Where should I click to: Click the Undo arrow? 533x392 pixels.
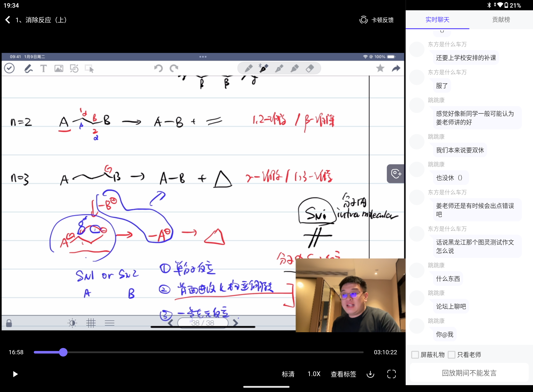pos(158,68)
